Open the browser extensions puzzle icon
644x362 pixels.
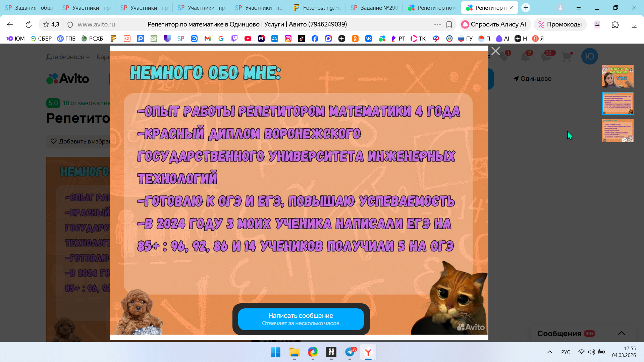615,24
